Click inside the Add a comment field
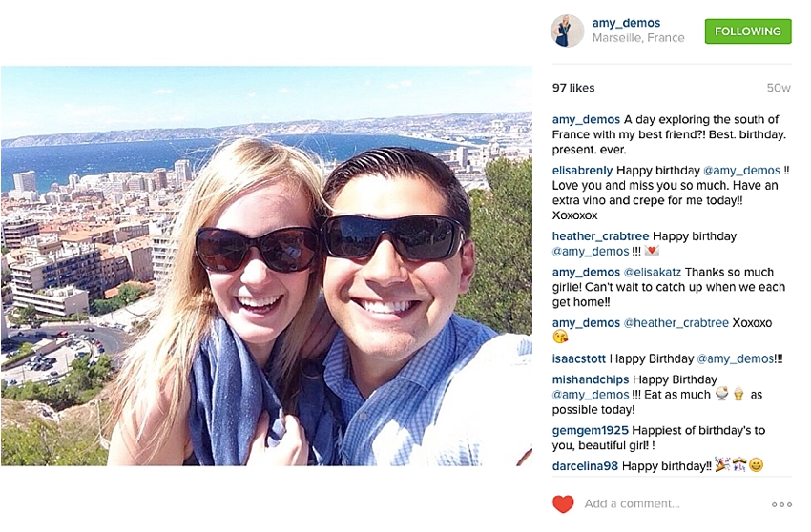Viewport: 811px width, 532px height. pos(673,503)
